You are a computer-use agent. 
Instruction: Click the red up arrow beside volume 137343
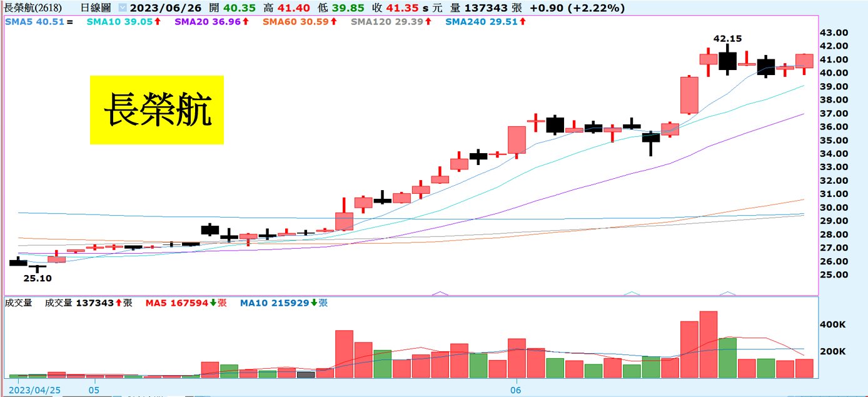pyautogui.click(x=118, y=303)
